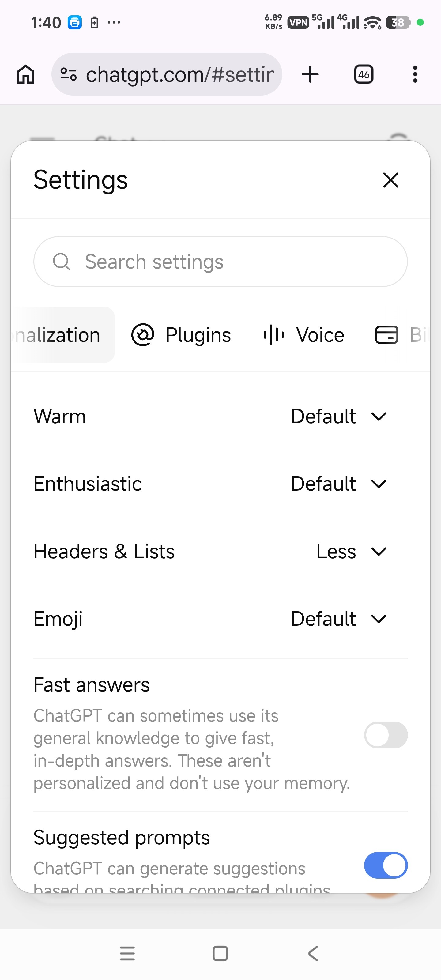
Task: Switch to the Plugins tab
Action: tap(181, 335)
